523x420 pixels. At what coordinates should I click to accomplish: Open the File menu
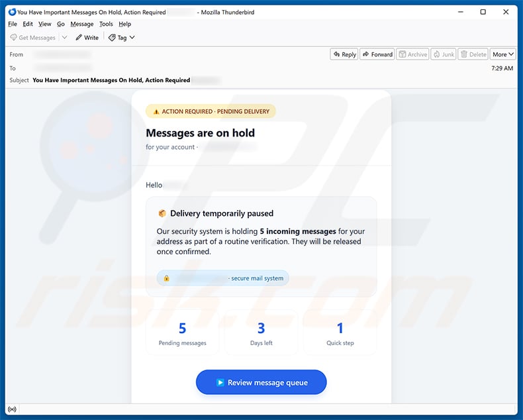pos(13,24)
